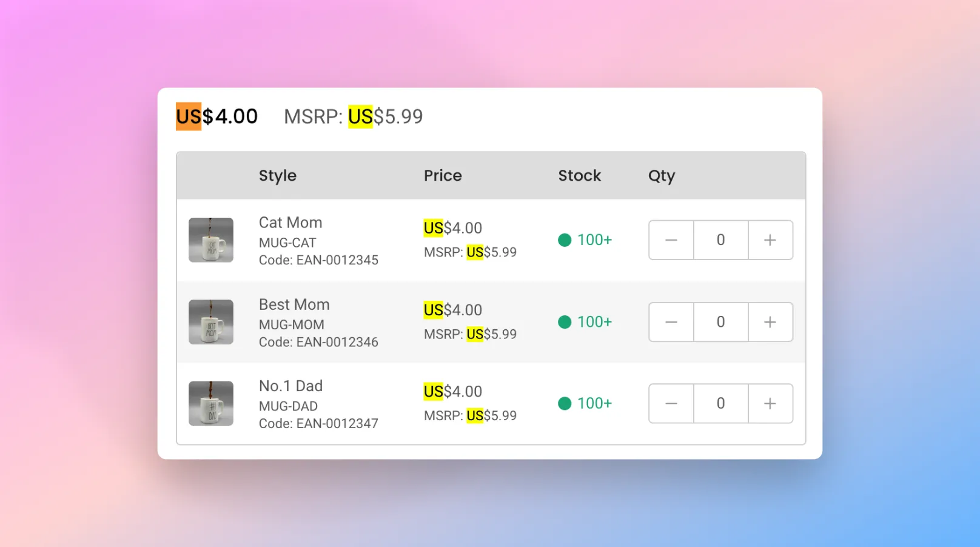Click the quantity field for No.1 Dad
This screenshot has height=547, width=980.
(x=721, y=403)
